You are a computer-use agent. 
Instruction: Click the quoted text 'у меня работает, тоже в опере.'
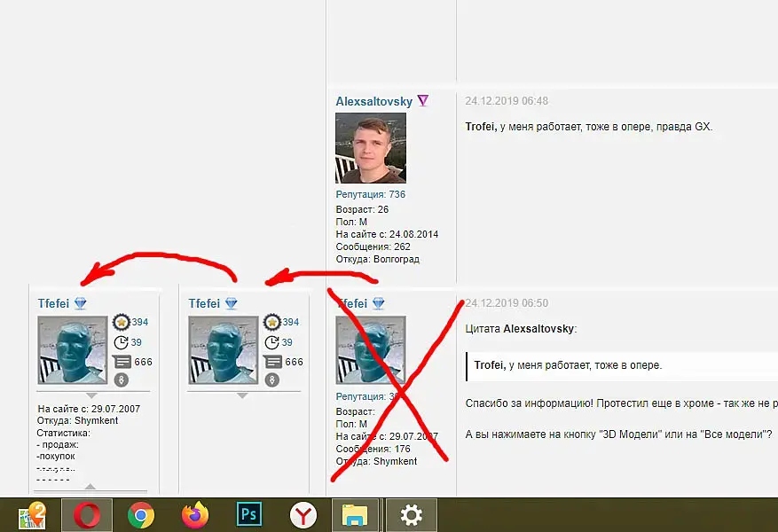click(x=585, y=365)
